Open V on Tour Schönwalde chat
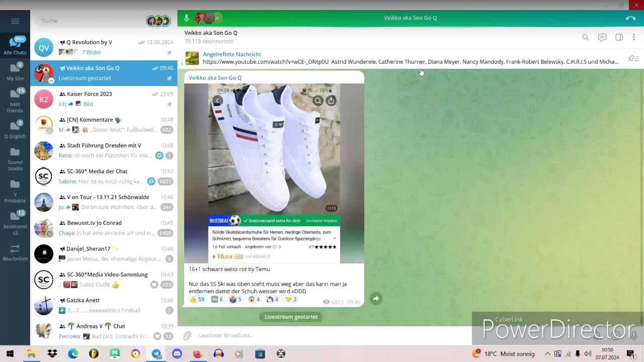This screenshot has height=362, width=644. 104,202
